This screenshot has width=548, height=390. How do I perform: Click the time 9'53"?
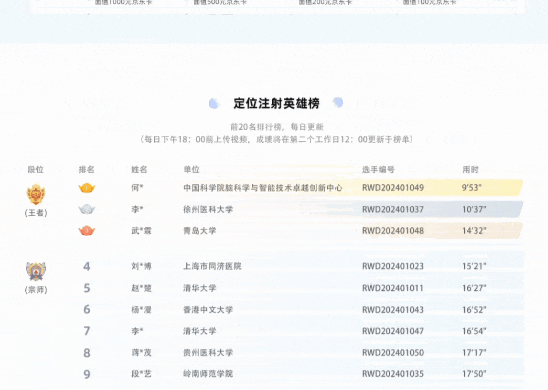pos(471,188)
